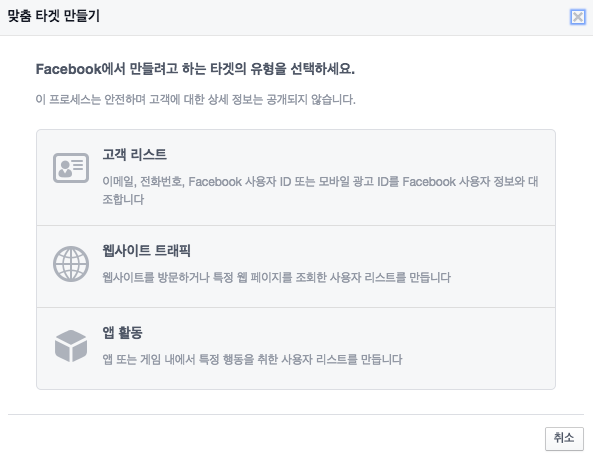This screenshot has height=460, width=593.
Task: Choose the website traffic audience row
Action: (x=296, y=267)
